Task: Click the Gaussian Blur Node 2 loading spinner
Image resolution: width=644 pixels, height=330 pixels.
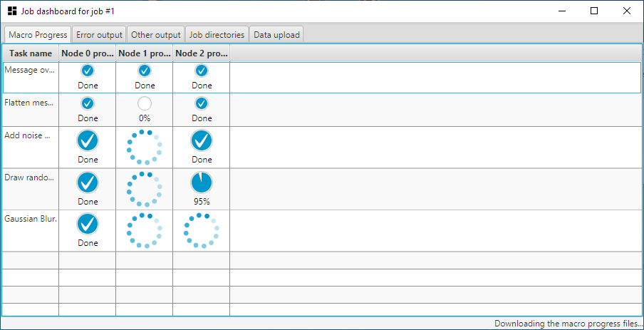Action: [202, 230]
